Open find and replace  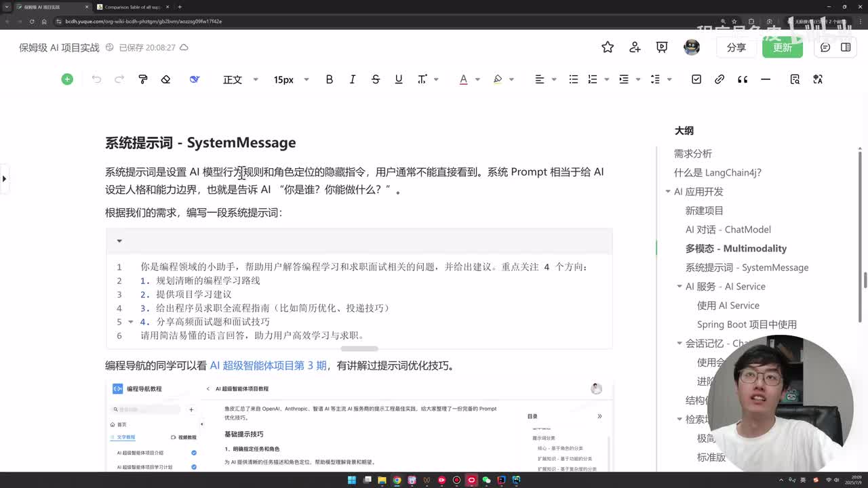(x=795, y=79)
